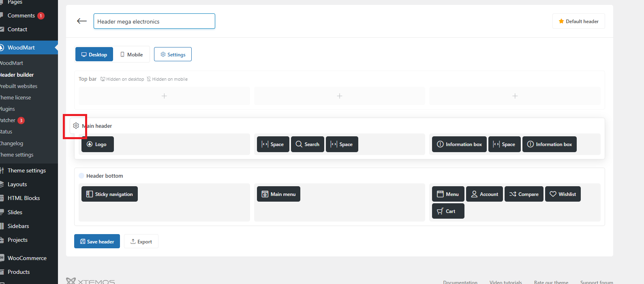Open top-level Theme settings menu

point(27,170)
